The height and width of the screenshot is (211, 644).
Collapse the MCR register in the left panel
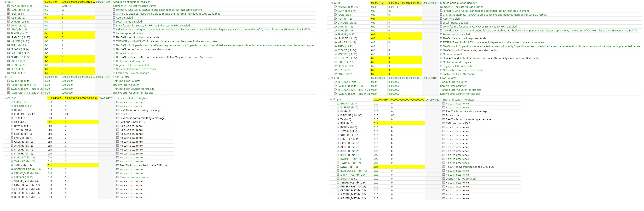coord(2,2)
